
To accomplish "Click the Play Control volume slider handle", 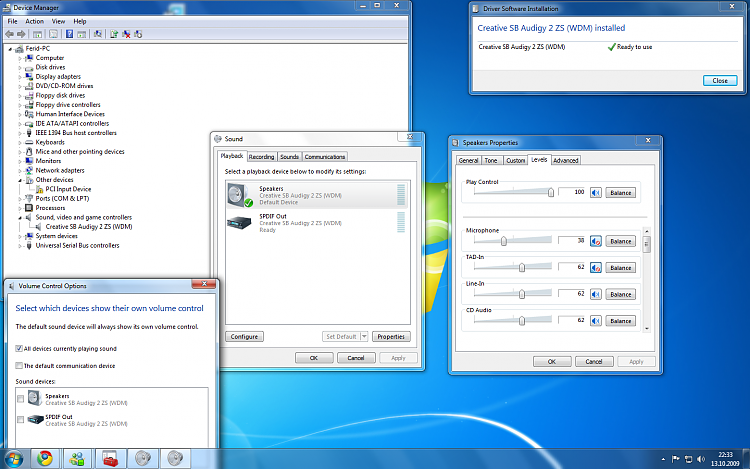I will tap(551, 192).
